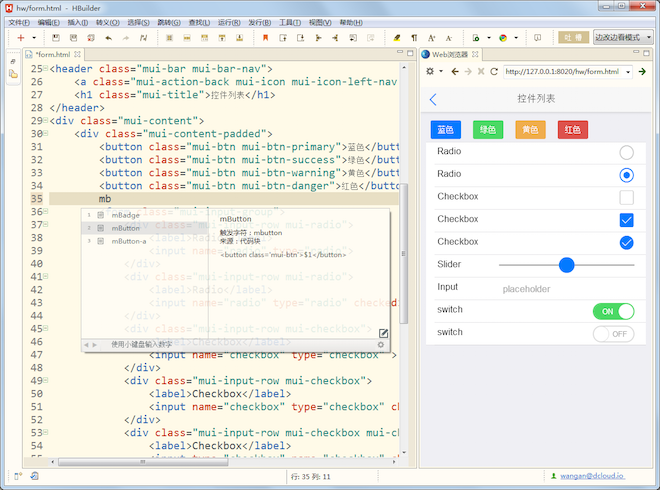Screen dimensions: 660x490
Task: Turn on the OFF switch
Action: point(613,334)
